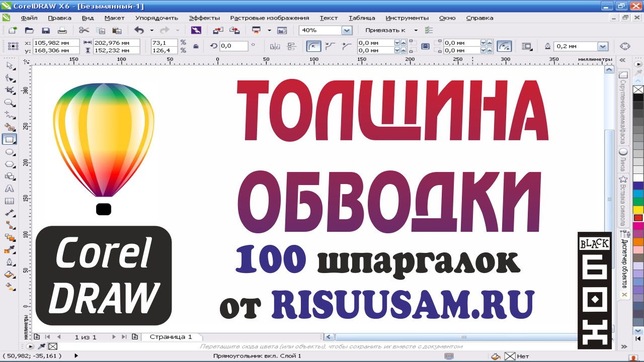Copy selection to clipboard

[101, 30]
